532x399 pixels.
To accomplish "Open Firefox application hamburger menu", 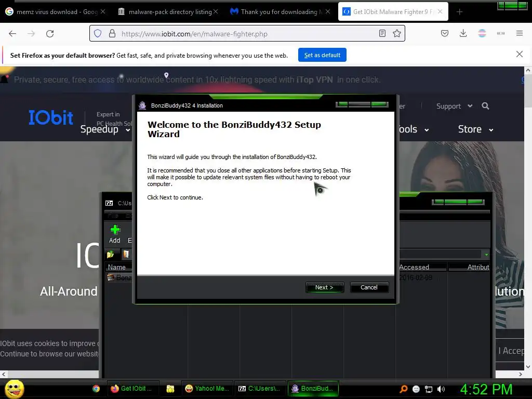I will (519, 33).
